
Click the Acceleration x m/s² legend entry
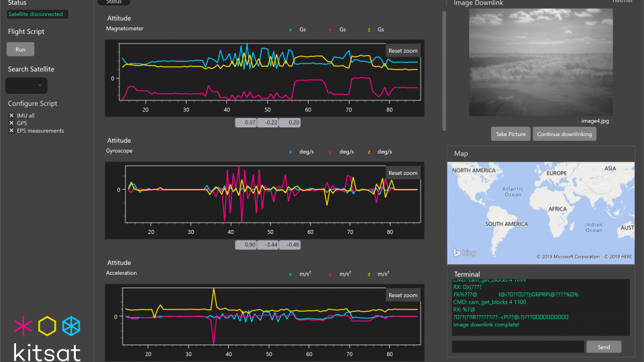(300, 274)
